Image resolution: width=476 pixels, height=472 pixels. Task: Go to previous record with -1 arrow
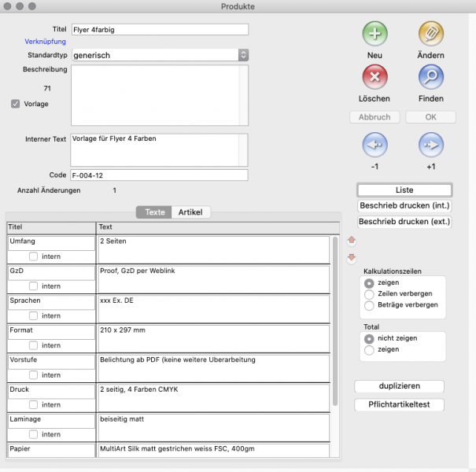375,145
